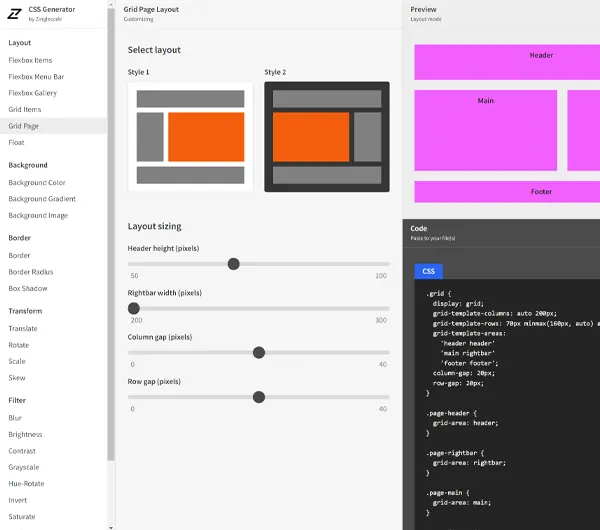
Task: Click the Column gap slider handle
Action: pos(259,352)
